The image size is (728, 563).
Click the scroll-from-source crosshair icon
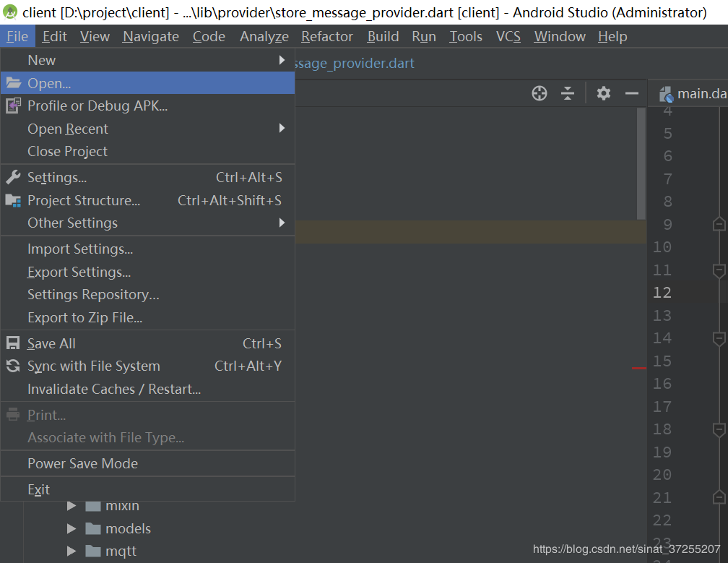539,93
